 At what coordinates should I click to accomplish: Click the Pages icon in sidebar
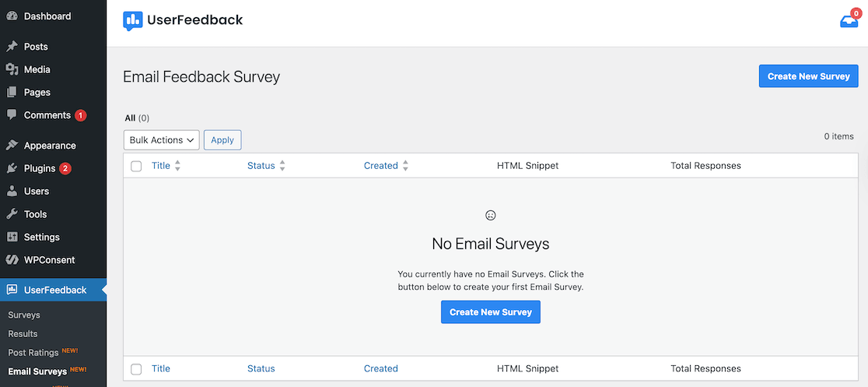[x=12, y=92]
